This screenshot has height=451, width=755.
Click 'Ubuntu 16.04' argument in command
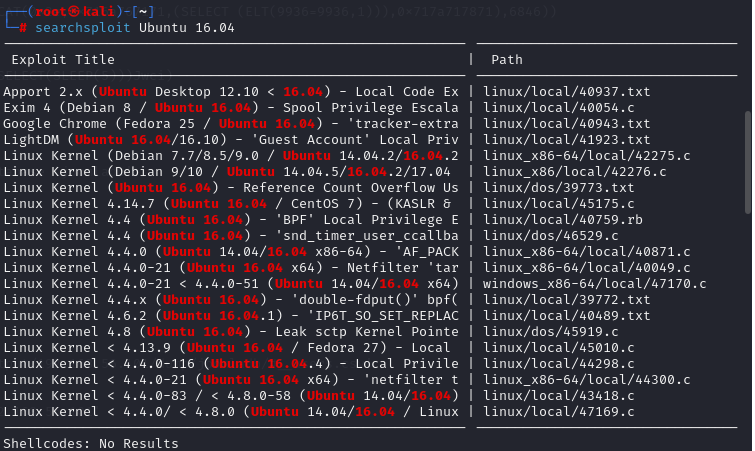point(187,28)
